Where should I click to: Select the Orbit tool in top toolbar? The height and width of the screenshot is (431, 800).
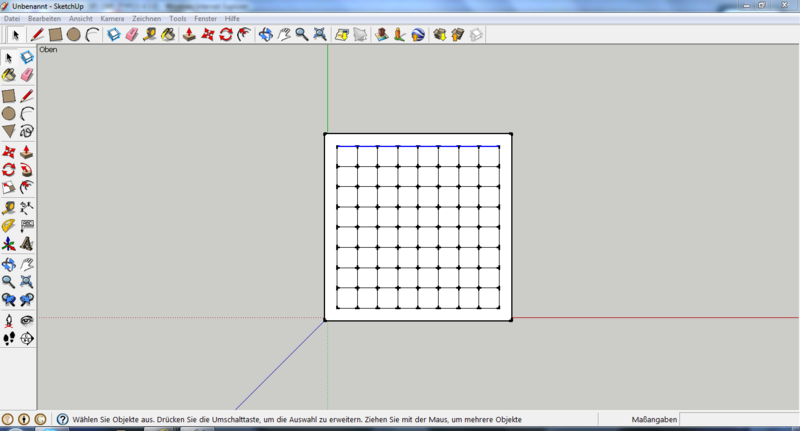265,34
